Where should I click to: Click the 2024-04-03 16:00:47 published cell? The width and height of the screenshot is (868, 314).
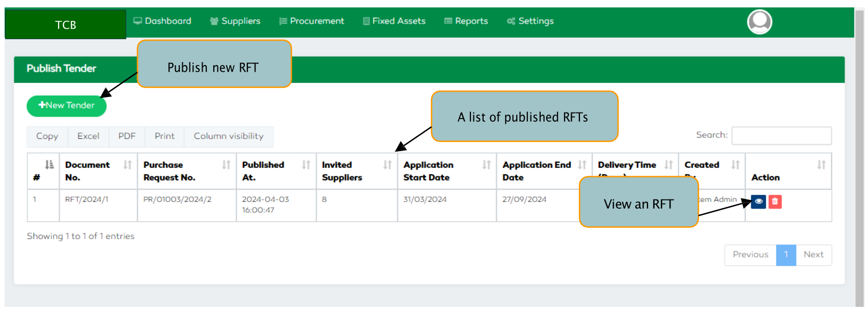coord(276,206)
